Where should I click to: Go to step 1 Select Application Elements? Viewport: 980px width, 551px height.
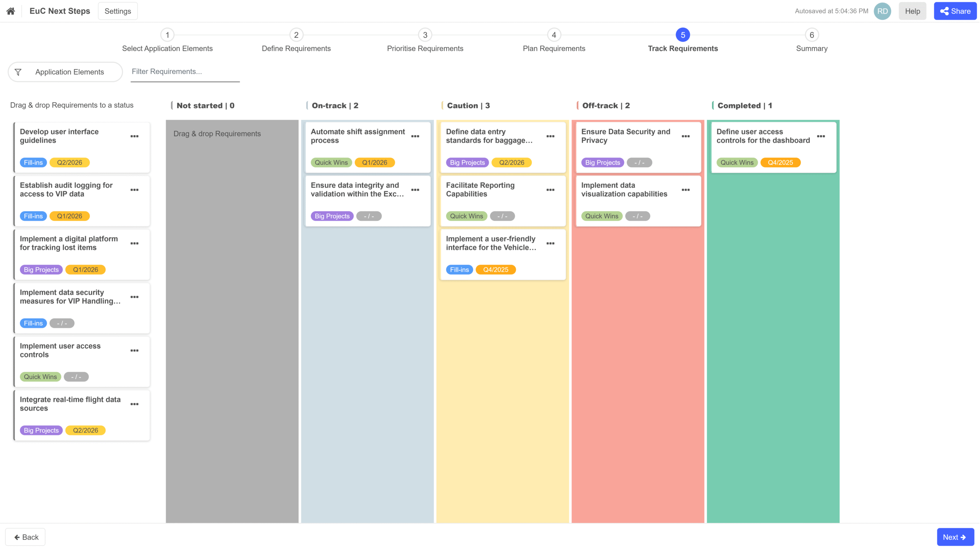pos(167,35)
